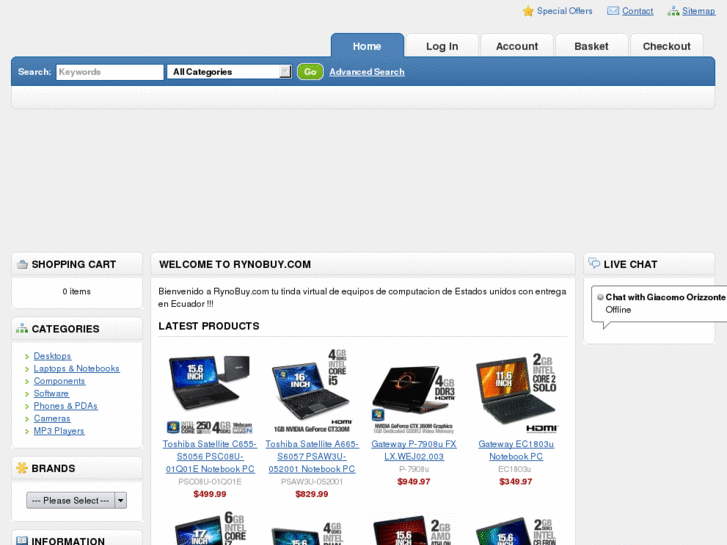This screenshot has height=545, width=727.
Task: Click the Sitemap tree icon
Action: (x=673, y=11)
